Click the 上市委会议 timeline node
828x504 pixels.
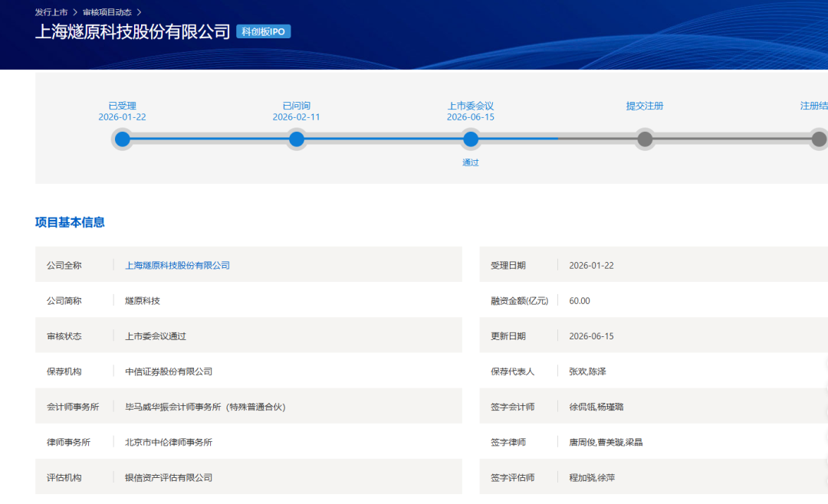(x=471, y=139)
